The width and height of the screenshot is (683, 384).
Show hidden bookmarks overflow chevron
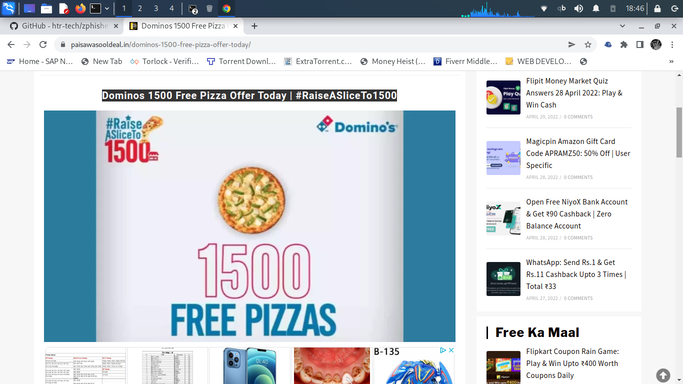click(671, 61)
